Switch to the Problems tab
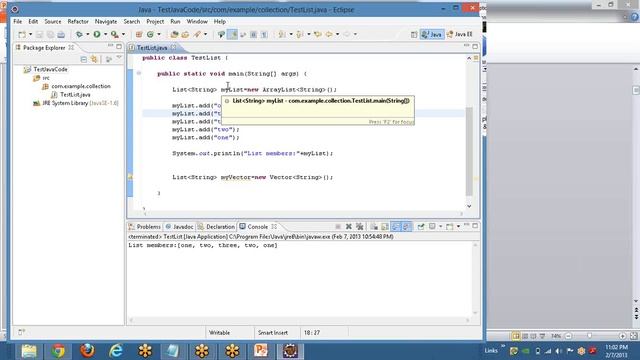Viewport: 640px width, 360px height. coord(145,227)
